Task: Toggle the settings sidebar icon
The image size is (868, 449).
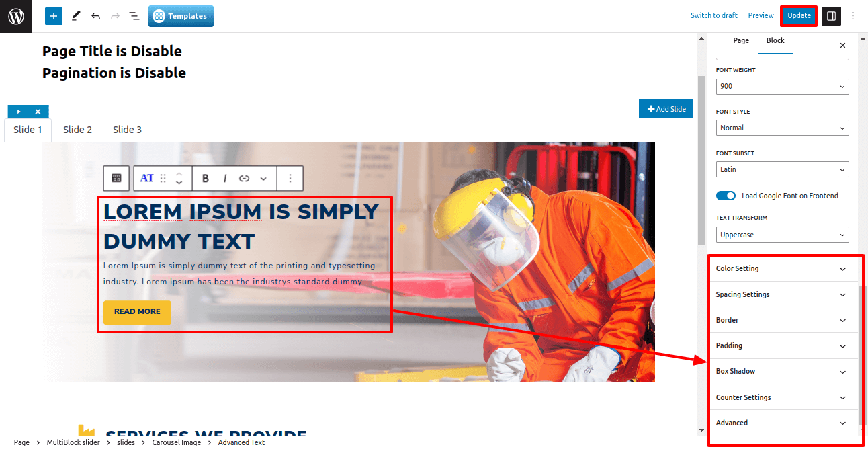Action: [x=831, y=16]
